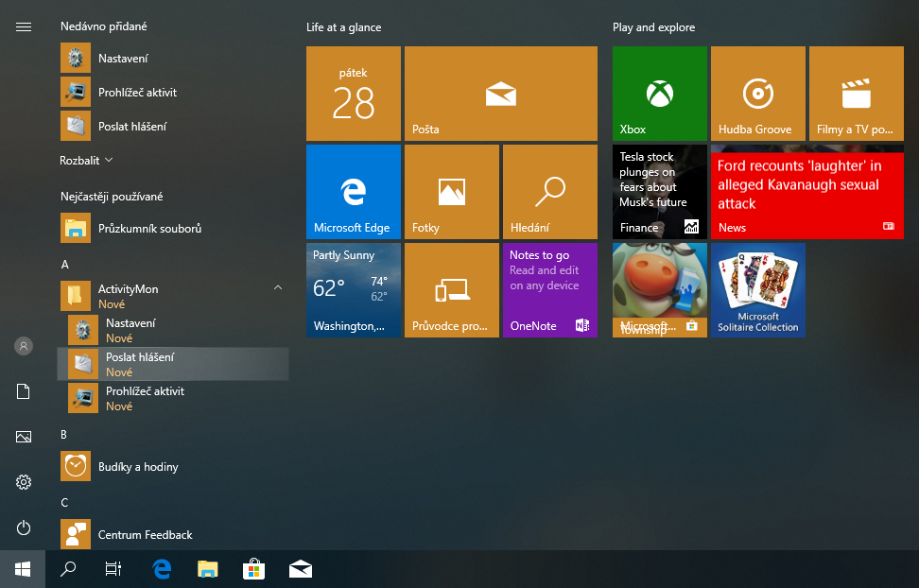Screen dimensions: 919x588
Task: Open the Microsoft Edge tile
Action: click(354, 192)
